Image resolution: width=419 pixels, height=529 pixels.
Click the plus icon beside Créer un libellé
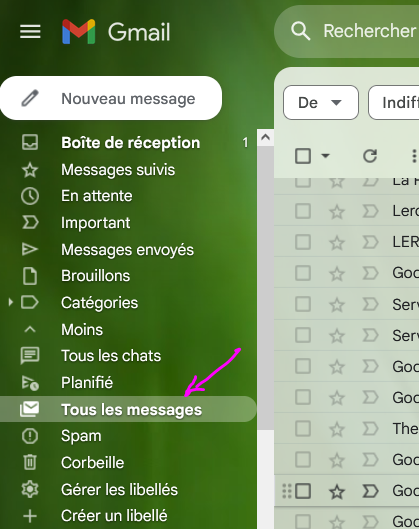click(30, 516)
